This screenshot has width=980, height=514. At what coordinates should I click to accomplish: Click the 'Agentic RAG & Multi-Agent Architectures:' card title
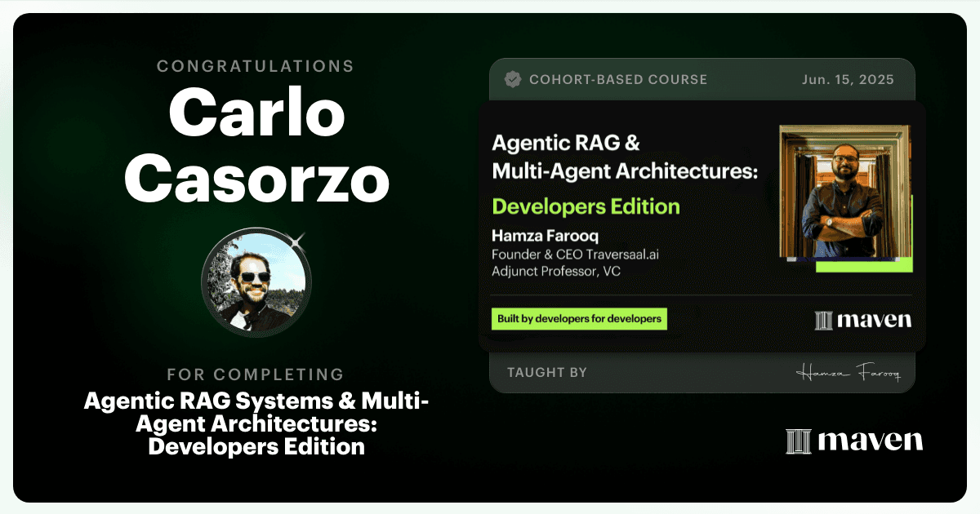coord(625,157)
